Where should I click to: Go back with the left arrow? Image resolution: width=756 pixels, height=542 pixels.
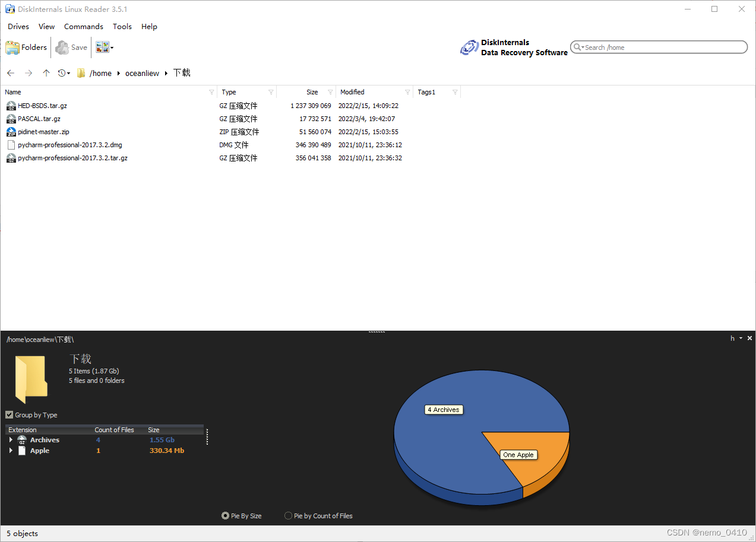(x=11, y=73)
